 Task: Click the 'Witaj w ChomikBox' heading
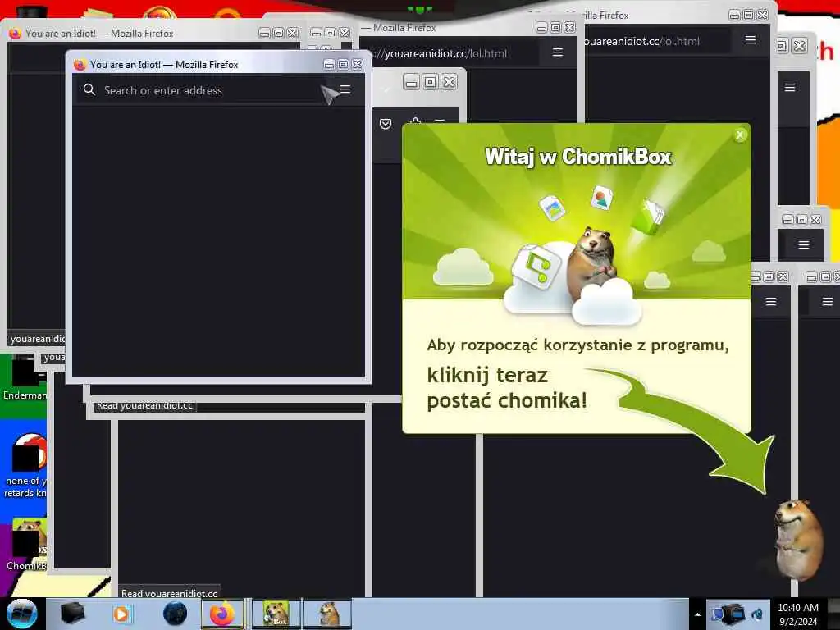click(578, 157)
